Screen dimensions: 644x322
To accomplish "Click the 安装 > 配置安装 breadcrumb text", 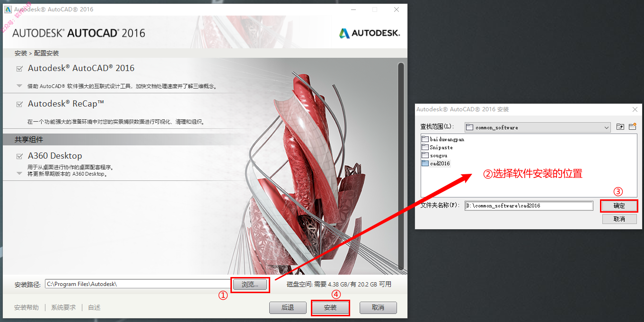I will (x=37, y=53).
